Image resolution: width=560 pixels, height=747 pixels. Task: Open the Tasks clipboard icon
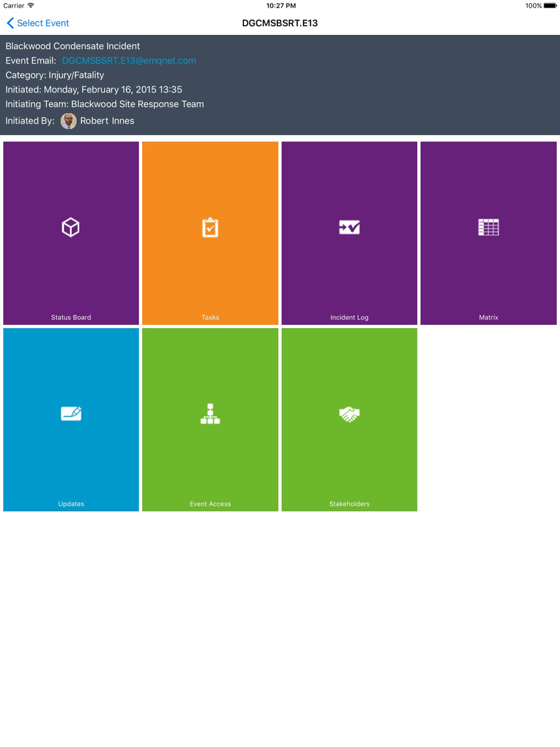210,227
